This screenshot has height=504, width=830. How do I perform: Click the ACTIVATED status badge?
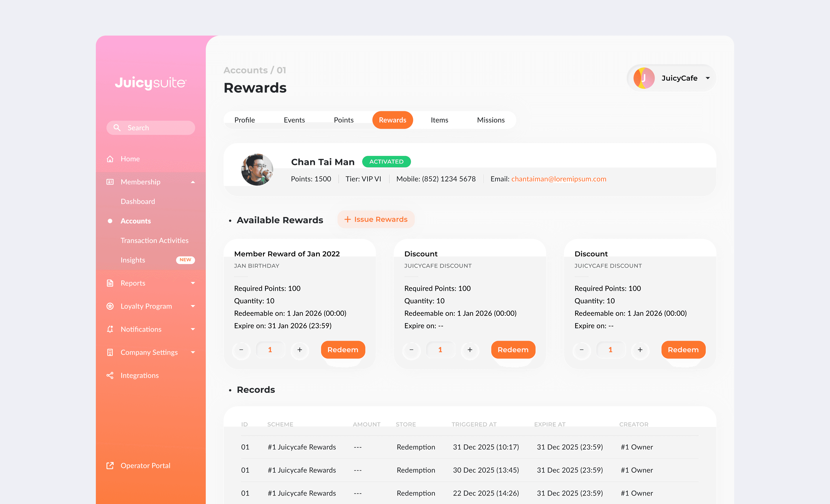pyautogui.click(x=386, y=162)
